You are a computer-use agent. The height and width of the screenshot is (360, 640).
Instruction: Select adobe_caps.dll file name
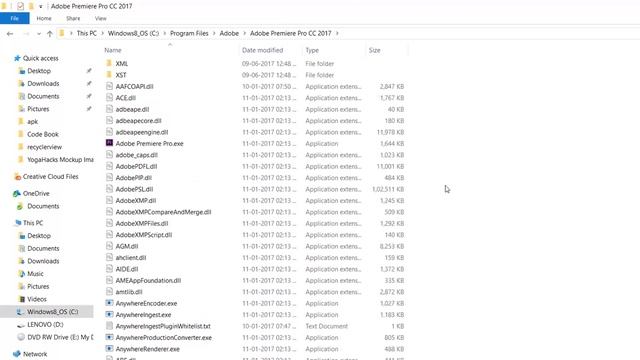136,155
